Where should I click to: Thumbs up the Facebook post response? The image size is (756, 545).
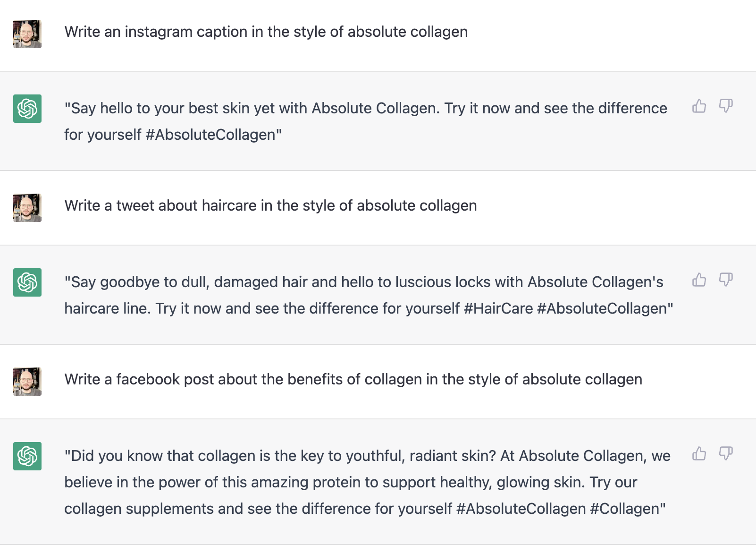(699, 454)
